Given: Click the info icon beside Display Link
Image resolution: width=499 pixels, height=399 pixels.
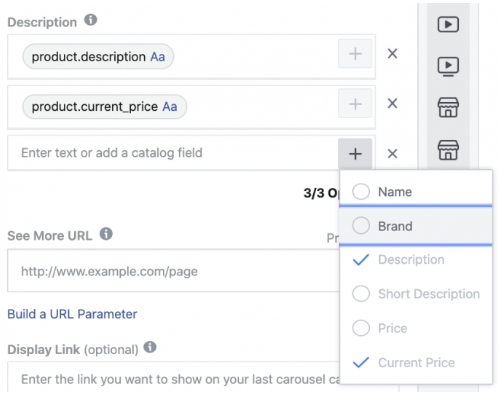Looking at the screenshot, I should tap(150, 347).
